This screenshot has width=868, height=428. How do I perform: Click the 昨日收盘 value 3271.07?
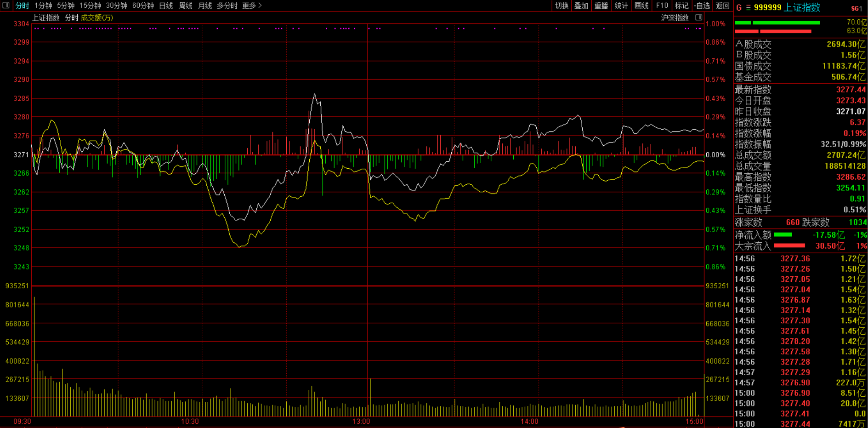[851, 112]
